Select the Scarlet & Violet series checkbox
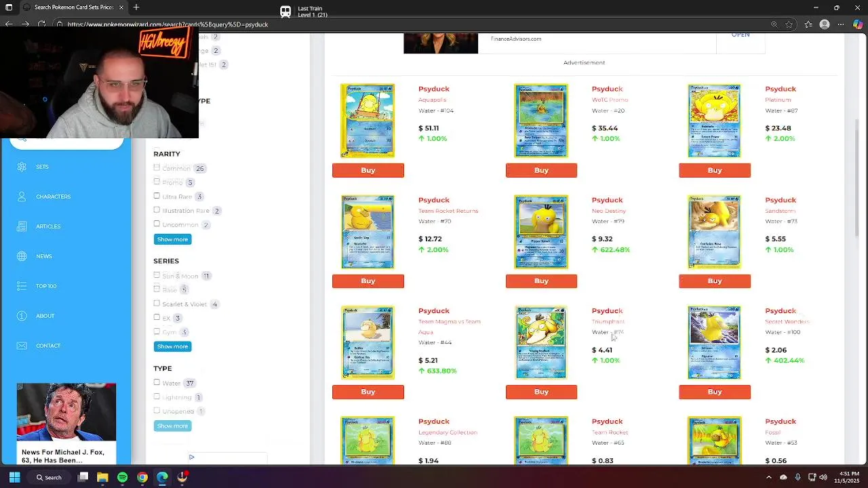Screen dimensions: 868x488 pos(157,303)
